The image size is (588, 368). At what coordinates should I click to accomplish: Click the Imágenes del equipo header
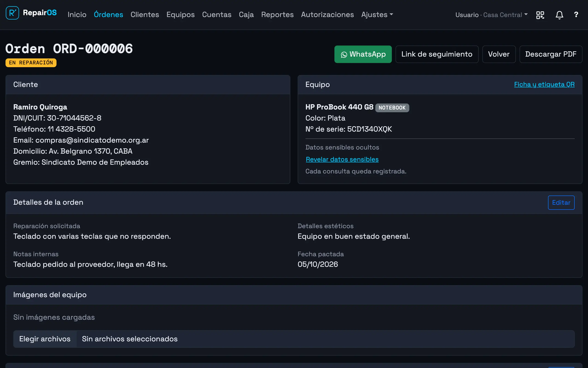294,295
